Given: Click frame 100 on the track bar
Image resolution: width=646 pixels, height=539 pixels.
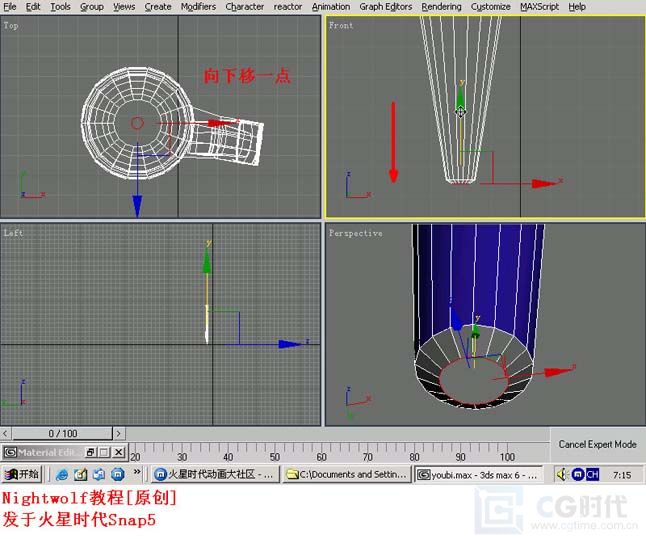Looking at the screenshot, I should click(x=507, y=457).
